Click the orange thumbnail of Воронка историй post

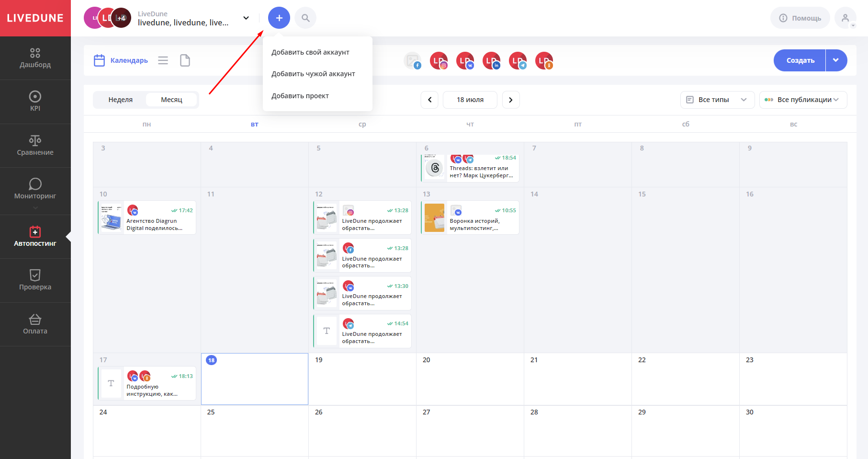[x=435, y=218]
